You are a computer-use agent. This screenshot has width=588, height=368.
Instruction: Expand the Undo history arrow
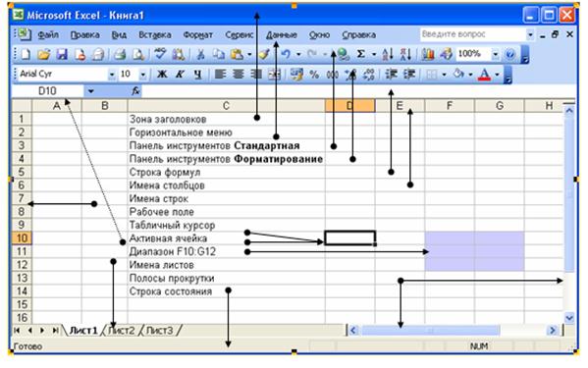point(298,55)
